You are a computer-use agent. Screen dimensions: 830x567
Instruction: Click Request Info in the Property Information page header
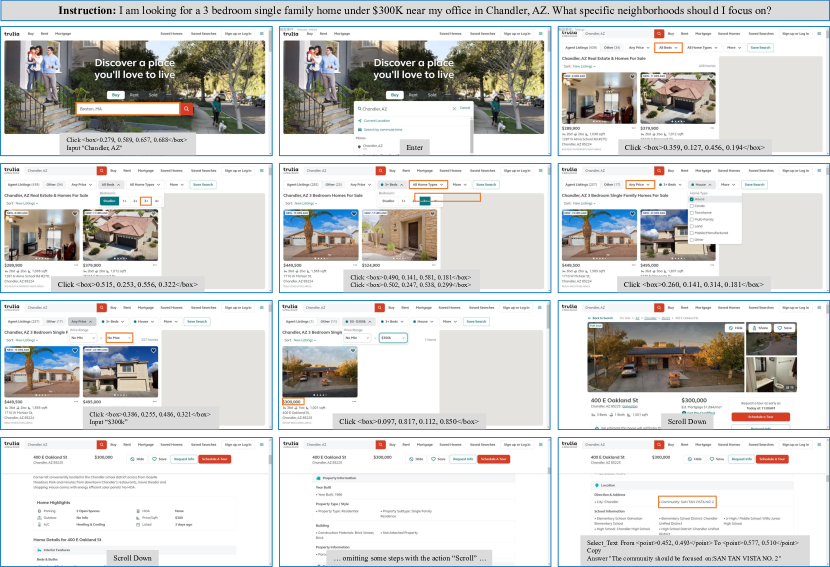click(x=463, y=459)
